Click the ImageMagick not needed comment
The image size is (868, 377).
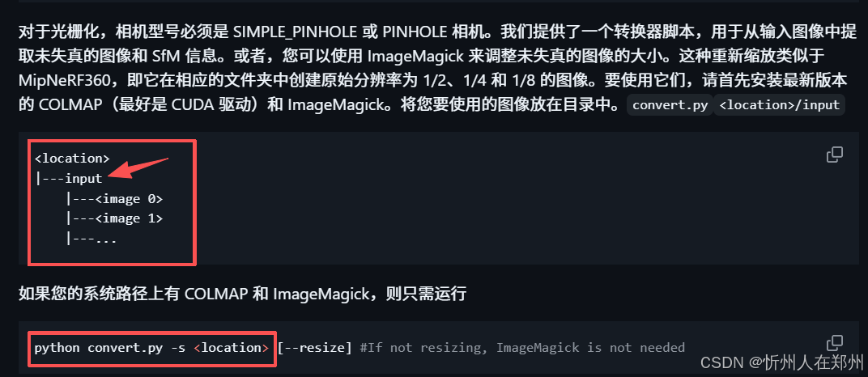click(522, 348)
